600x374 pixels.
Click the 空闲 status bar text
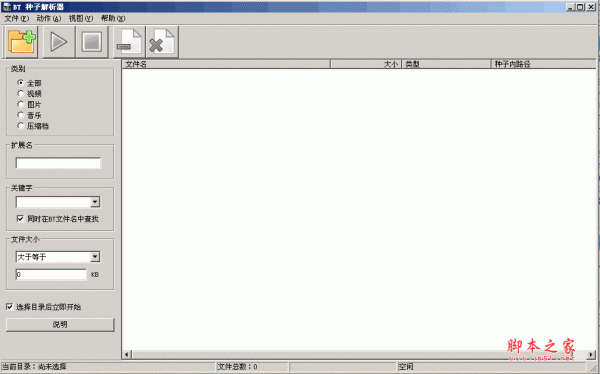click(406, 367)
